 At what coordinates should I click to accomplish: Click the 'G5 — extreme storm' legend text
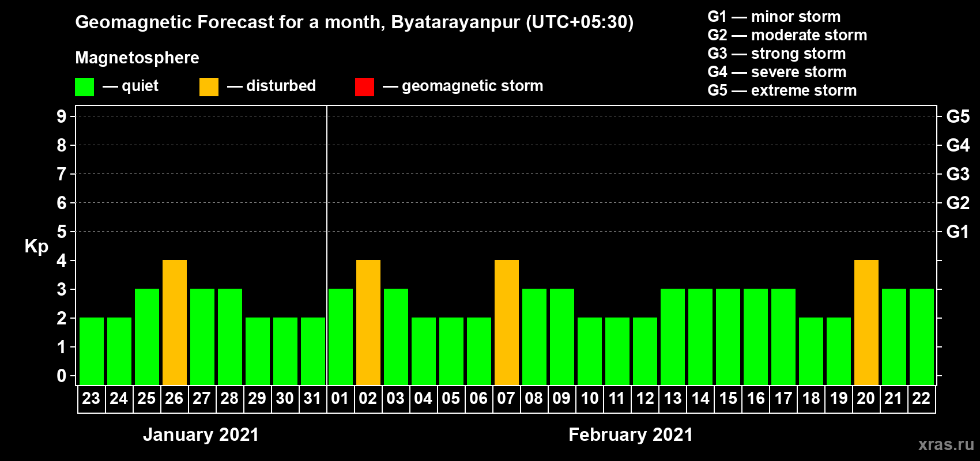point(782,90)
